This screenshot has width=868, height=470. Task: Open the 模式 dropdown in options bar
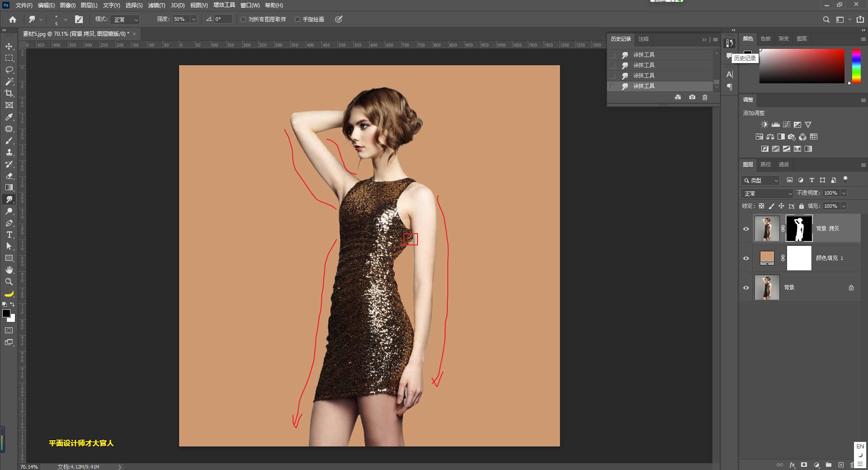[x=125, y=19]
